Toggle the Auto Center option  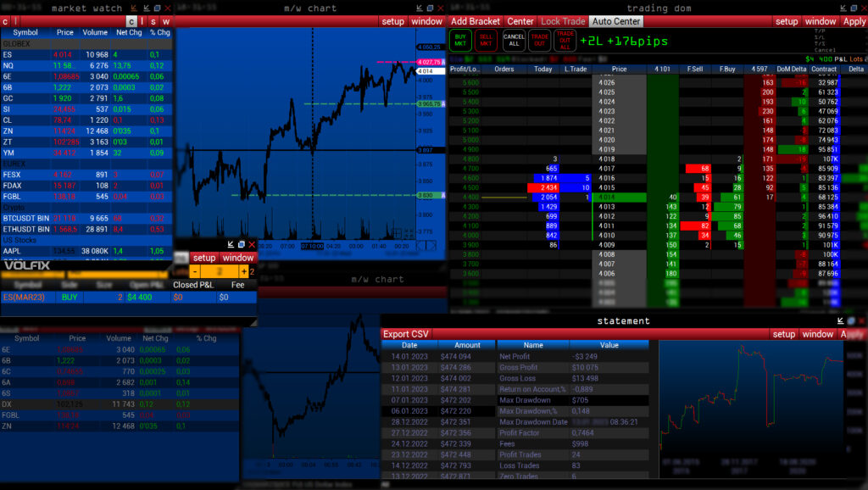[x=615, y=21]
